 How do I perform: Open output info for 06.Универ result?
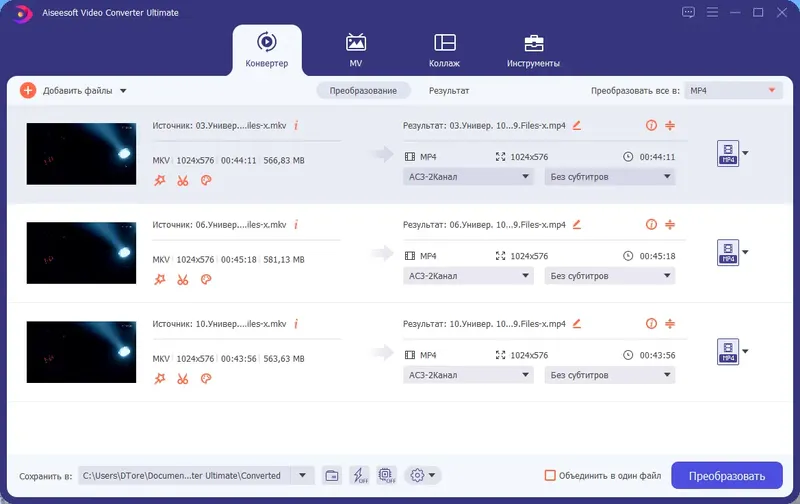click(651, 224)
